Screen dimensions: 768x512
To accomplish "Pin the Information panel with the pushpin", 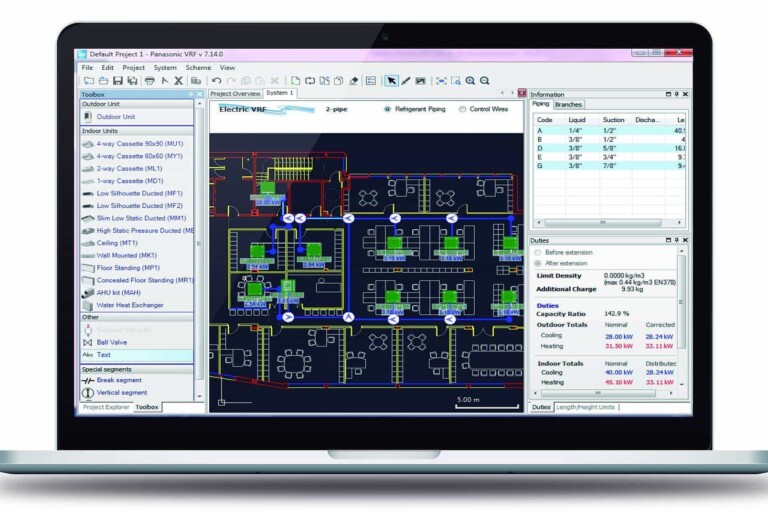I will 676,94.
